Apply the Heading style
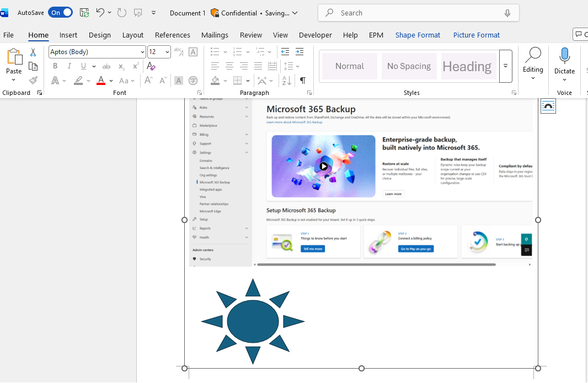 tap(468, 66)
